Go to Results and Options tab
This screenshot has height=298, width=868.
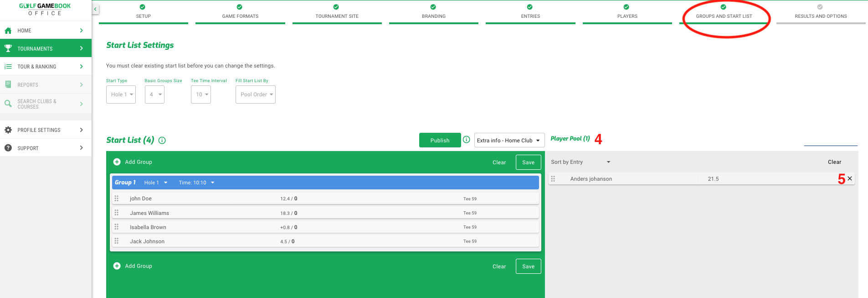[820, 12]
